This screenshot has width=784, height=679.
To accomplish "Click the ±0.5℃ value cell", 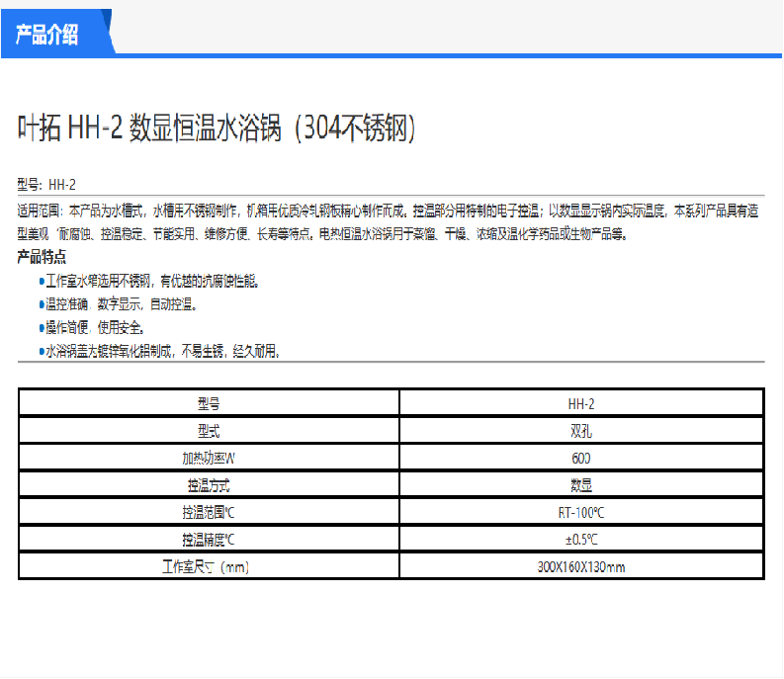I will coord(581,539).
